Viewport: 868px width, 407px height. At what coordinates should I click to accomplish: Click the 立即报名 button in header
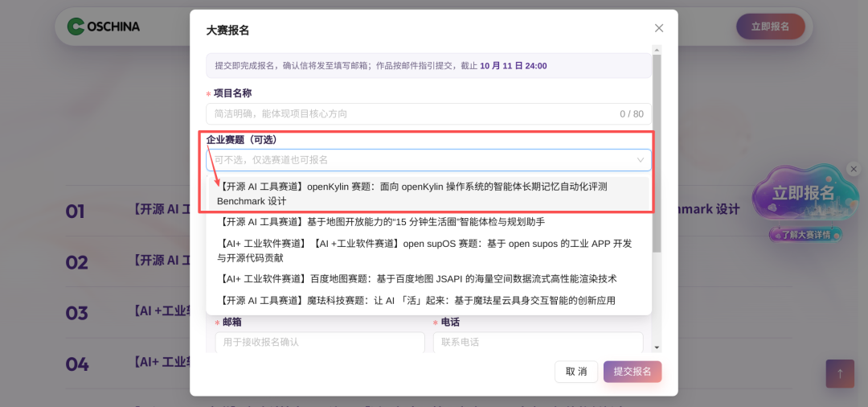coord(770,27)
